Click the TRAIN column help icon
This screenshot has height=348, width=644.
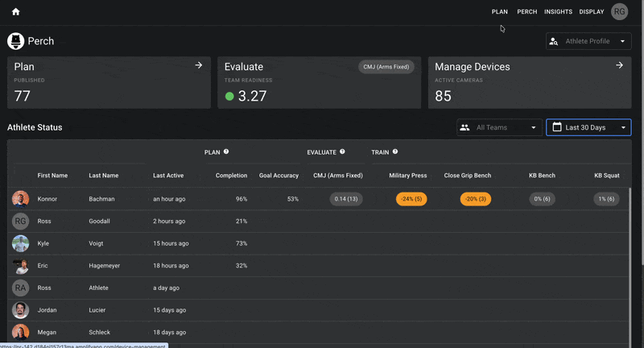[x=395, y=151]
